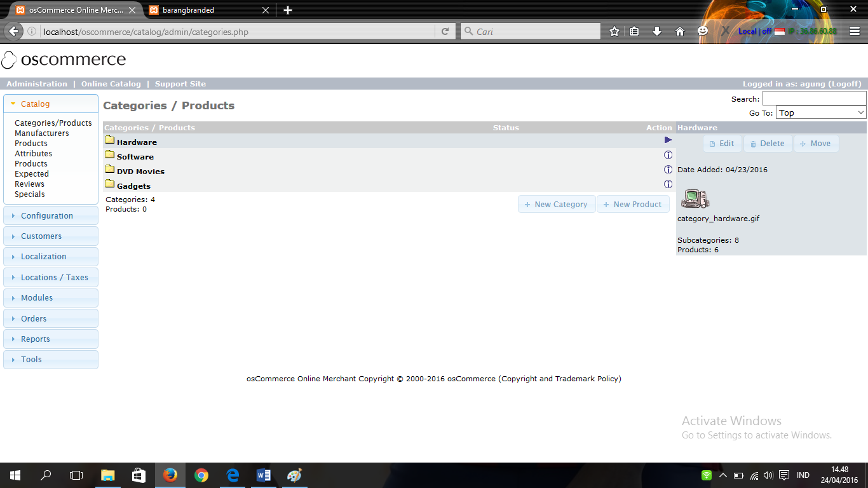Screen dimensions: 868x488
Task: Click the New Product button
Action: (x=633, y=205)
